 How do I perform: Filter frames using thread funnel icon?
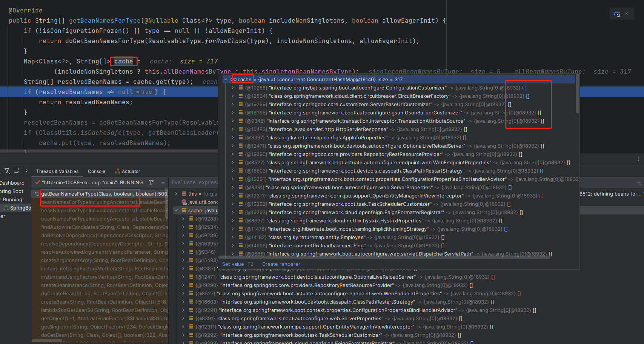point(151,182)
